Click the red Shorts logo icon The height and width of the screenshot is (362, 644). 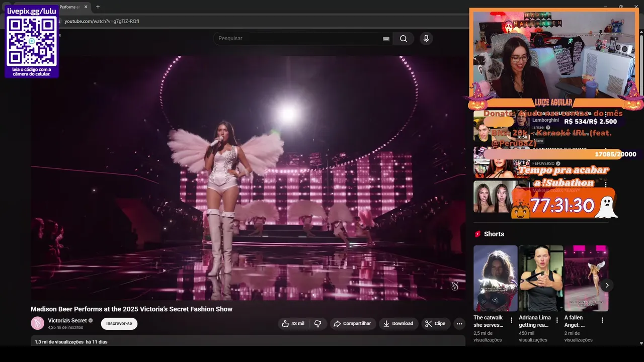click(x=477, y=234)
